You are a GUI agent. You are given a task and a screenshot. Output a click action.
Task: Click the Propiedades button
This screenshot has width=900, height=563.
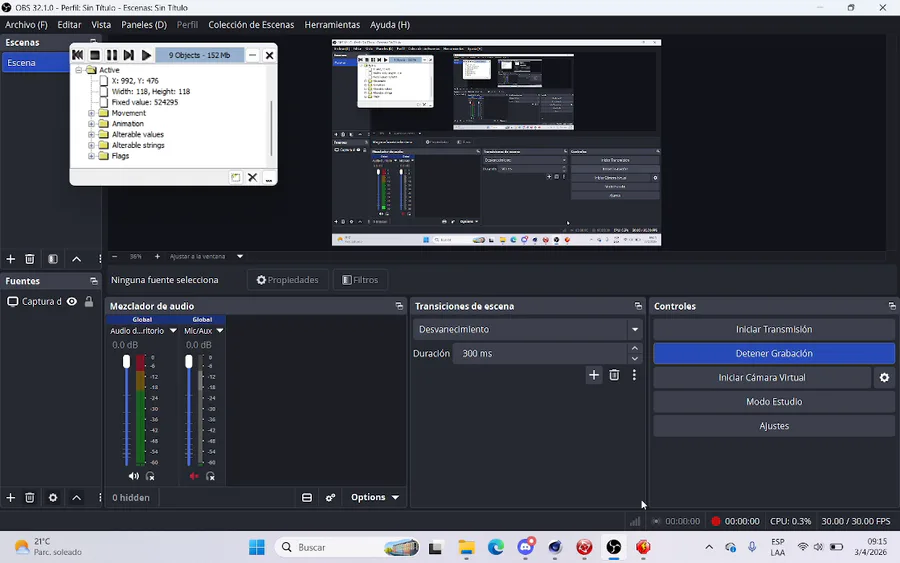[x=288, y=280]
